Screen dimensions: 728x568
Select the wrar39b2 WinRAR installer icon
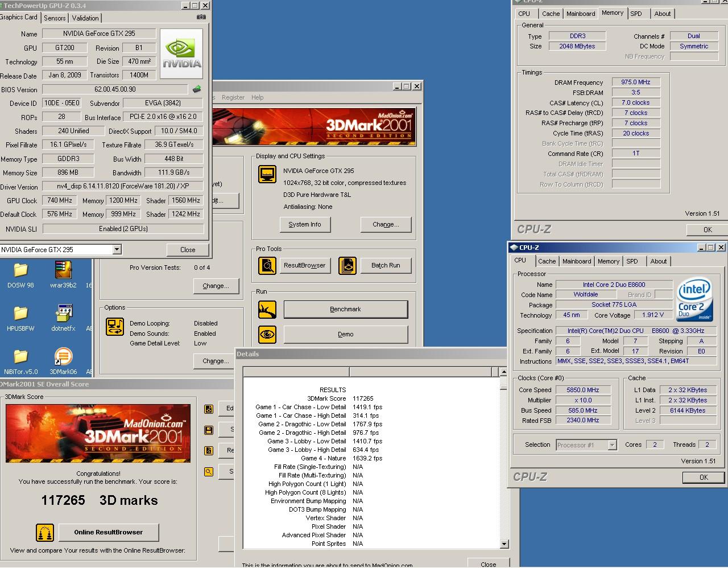pyautogui.click(x=63, y=275)
